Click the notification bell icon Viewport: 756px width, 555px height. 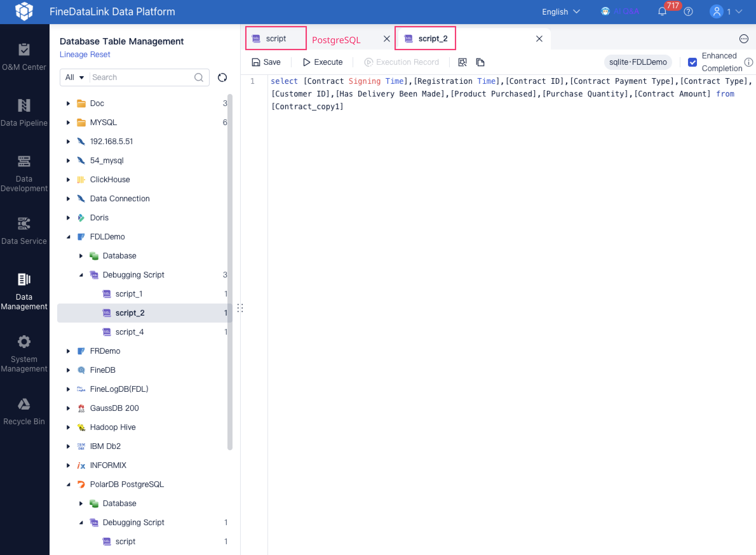point(662,12)
